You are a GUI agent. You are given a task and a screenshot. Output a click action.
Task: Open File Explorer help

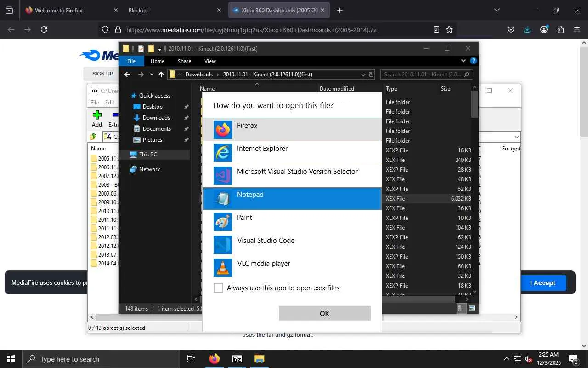tap(474, 61)
